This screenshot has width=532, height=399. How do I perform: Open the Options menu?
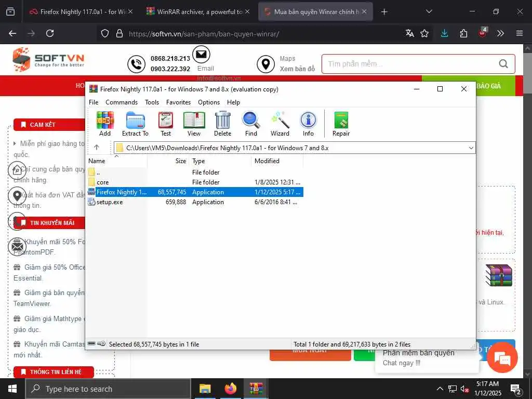[x=209, y=102]
